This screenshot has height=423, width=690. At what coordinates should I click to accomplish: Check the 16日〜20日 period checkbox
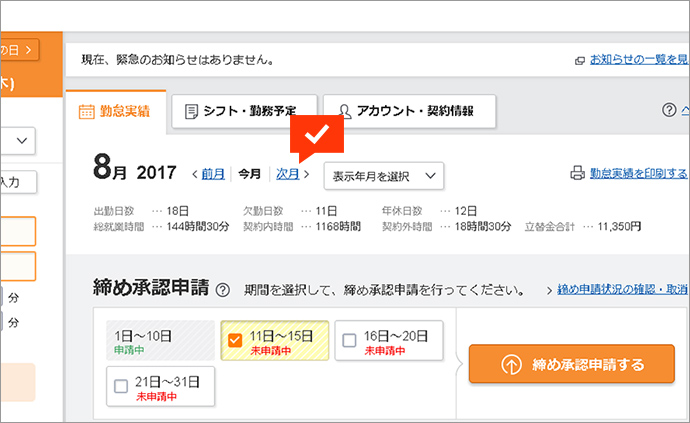coord(349,341)
